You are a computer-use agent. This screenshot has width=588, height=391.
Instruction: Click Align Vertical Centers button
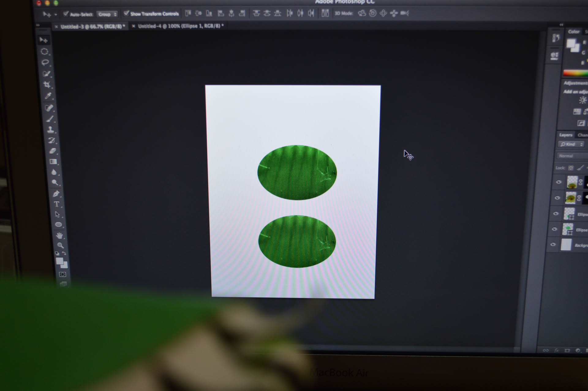coord(198,13)
